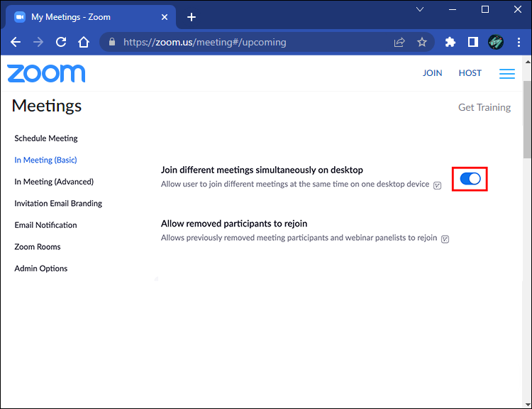Click the Zoom camera favicon on the tab

[20, 17]
